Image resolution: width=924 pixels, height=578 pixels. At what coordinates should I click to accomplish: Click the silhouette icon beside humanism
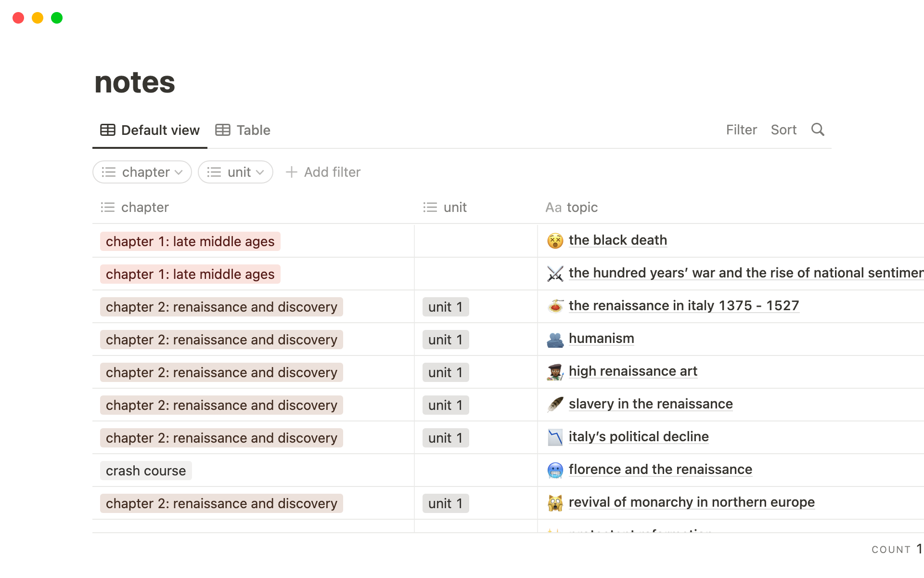555,339
